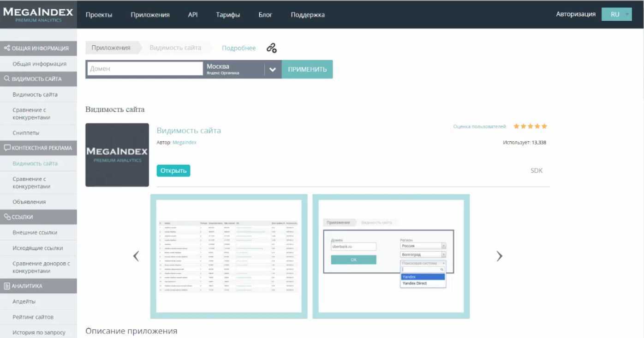Click previous arrow in screenshot carousel
644x338 pixels.
[136, 256]
